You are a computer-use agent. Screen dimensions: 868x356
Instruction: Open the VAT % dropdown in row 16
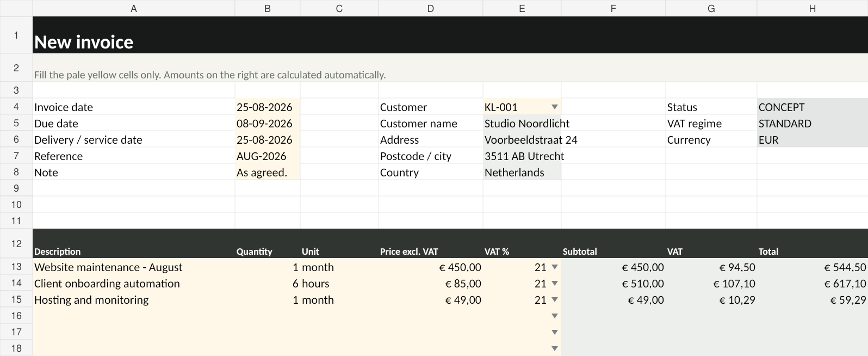pos(554,316)
